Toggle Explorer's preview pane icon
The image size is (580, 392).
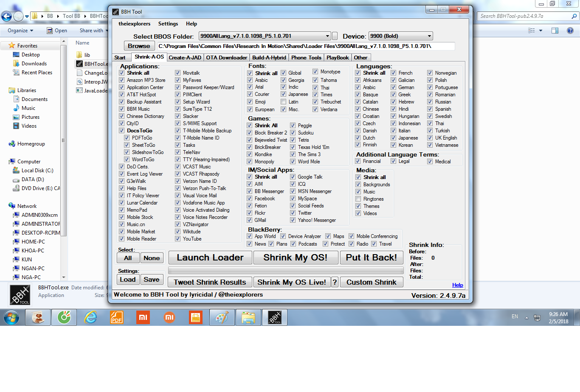coord(555,31)
